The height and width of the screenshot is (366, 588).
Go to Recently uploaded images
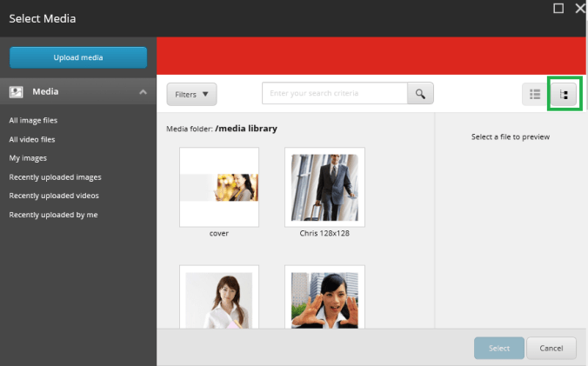pos(55,177)
